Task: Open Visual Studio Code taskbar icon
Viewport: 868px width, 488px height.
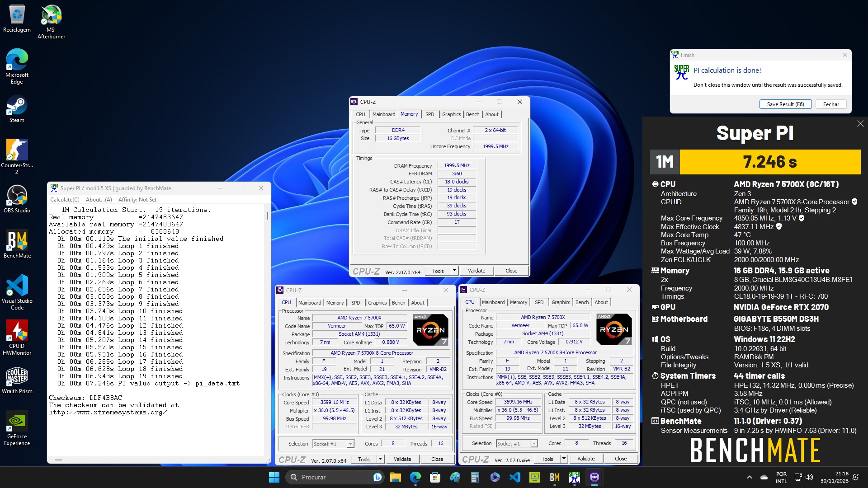Action: (x=515, y=477)
